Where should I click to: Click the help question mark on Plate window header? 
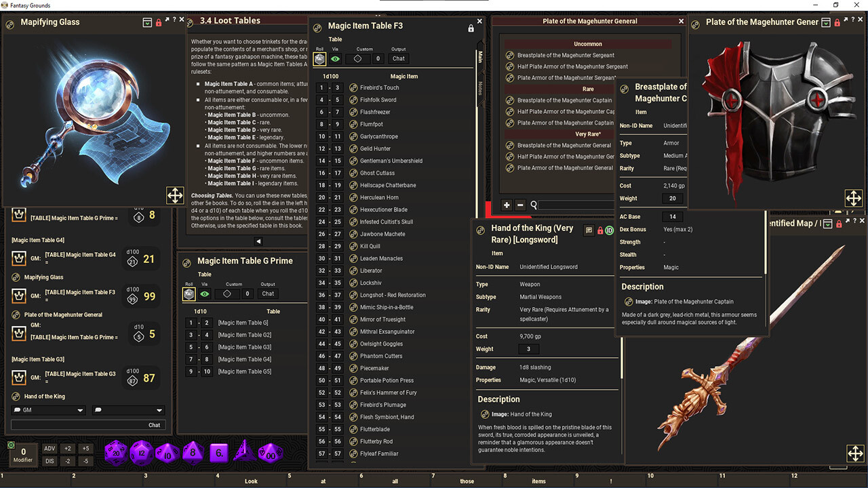click(852, 19)
